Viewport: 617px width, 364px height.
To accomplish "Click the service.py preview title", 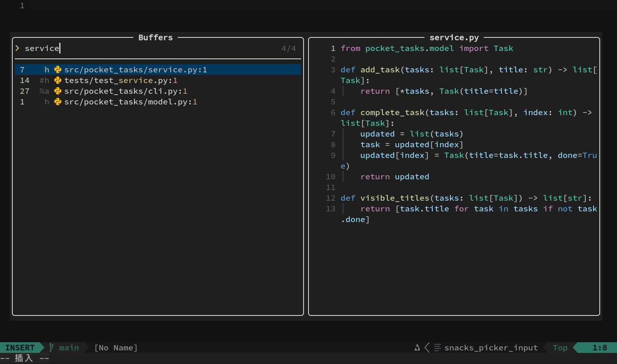I will tap(454, 37).
